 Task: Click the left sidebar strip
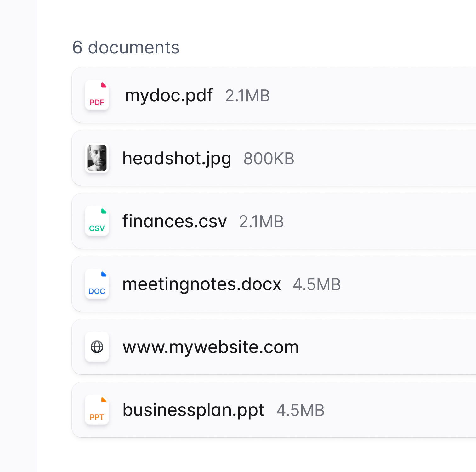click(18, 236)
